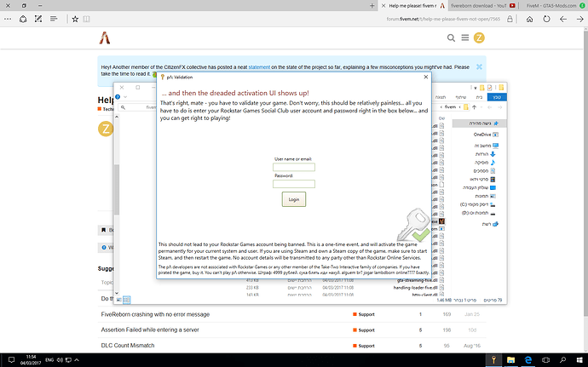Viewport: 588px width, 367px height.
Task: Click Explorer scrollbar up arrow
Action: click(x=117, y=117)
